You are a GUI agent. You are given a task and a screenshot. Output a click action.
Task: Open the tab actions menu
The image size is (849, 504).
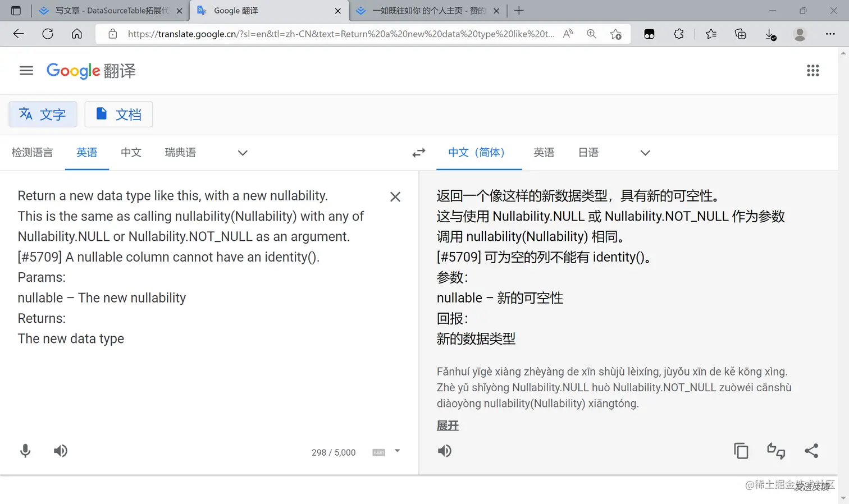(x=16, y=11)
